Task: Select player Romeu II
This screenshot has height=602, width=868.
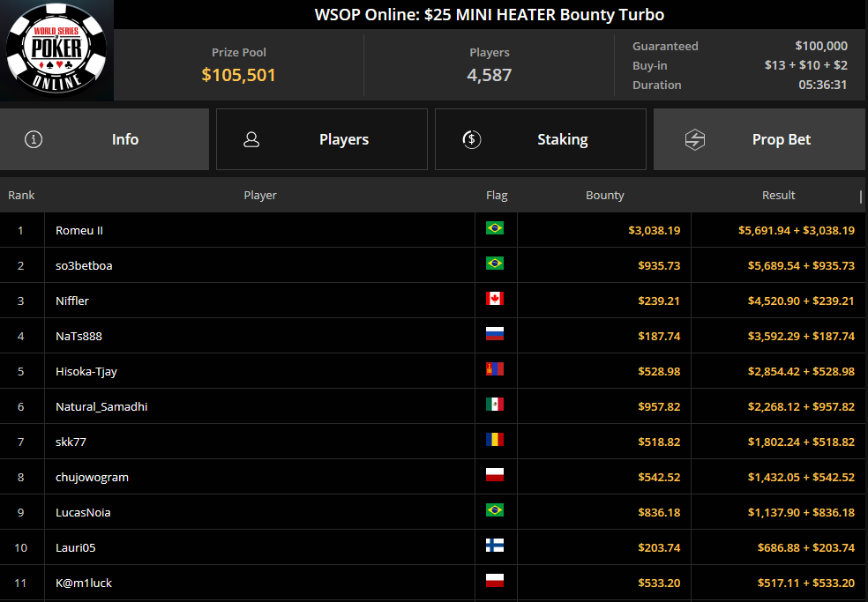Action: pyautogui.click(x=79, y=230)
